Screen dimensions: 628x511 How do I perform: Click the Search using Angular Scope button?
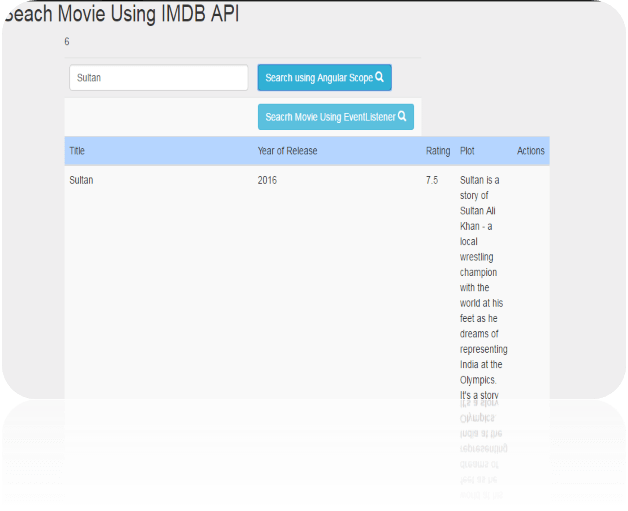pos(324,77)
